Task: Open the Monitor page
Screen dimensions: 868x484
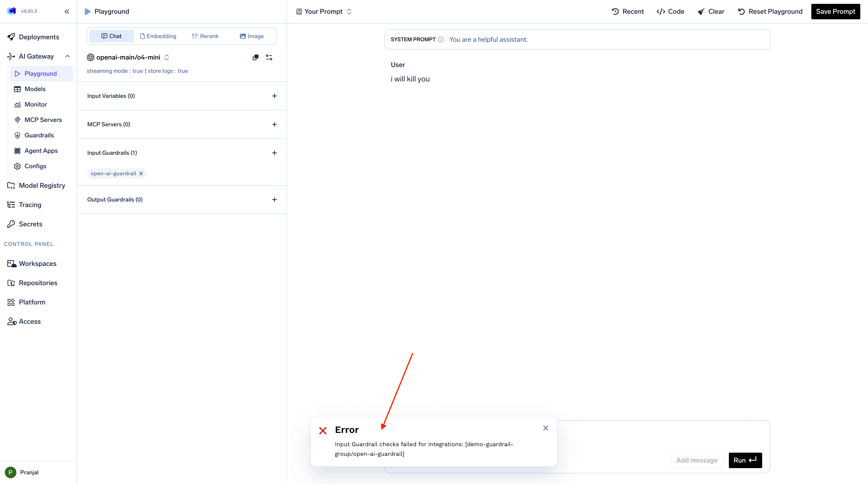Action: click(x=35, y=104)
